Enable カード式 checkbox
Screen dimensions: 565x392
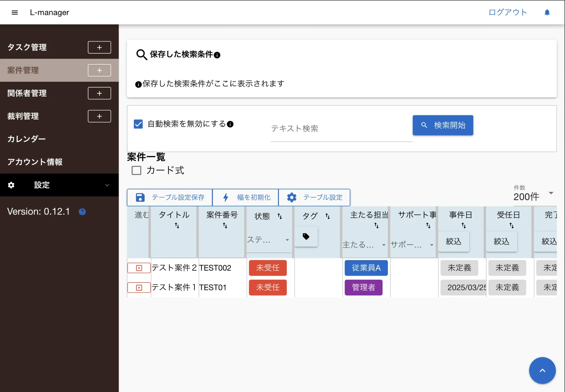pos(136,170)
